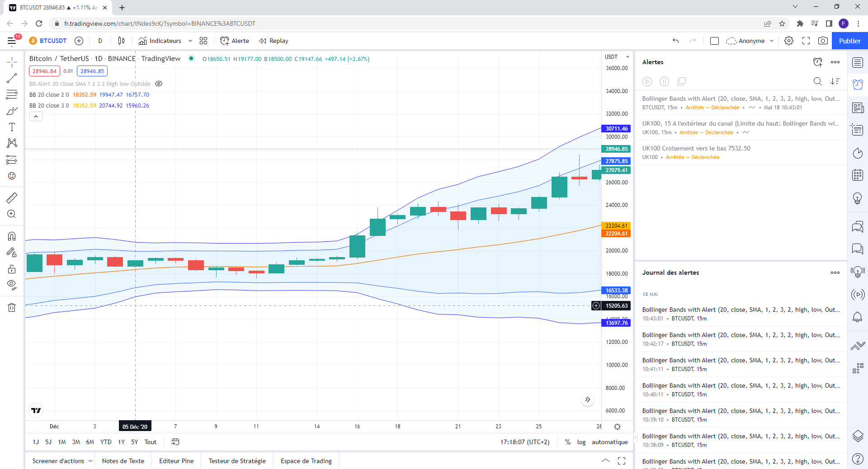The width and height of the screenshot is (868, 469).
Task: Toggle visibility of BB Alert indicator
Action: (159, 84)
